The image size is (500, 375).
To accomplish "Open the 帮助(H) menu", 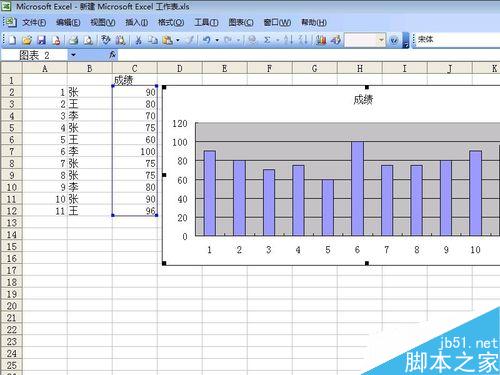I will [x=314, y=23].
